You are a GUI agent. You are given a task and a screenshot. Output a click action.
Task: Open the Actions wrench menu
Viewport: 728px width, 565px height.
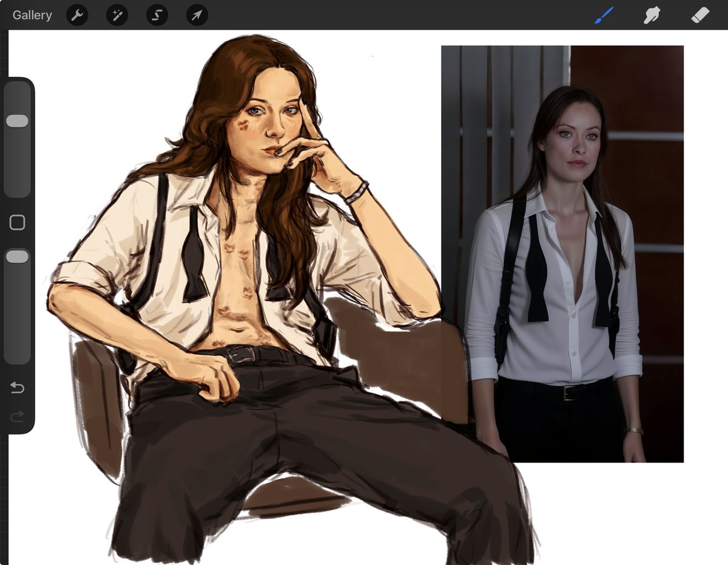point(77,15)
